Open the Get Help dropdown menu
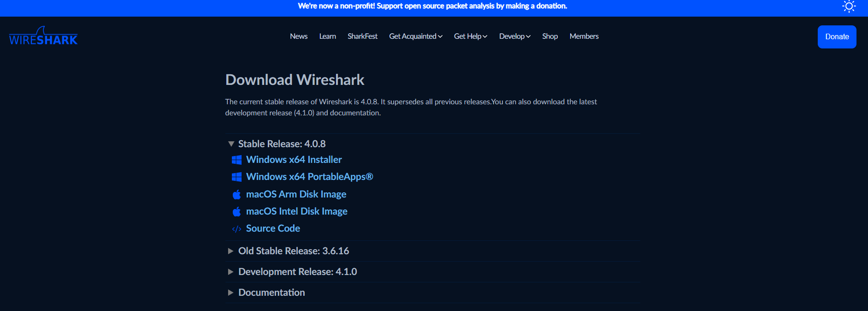This screenshot has height=311, width=868. point(470,36)
